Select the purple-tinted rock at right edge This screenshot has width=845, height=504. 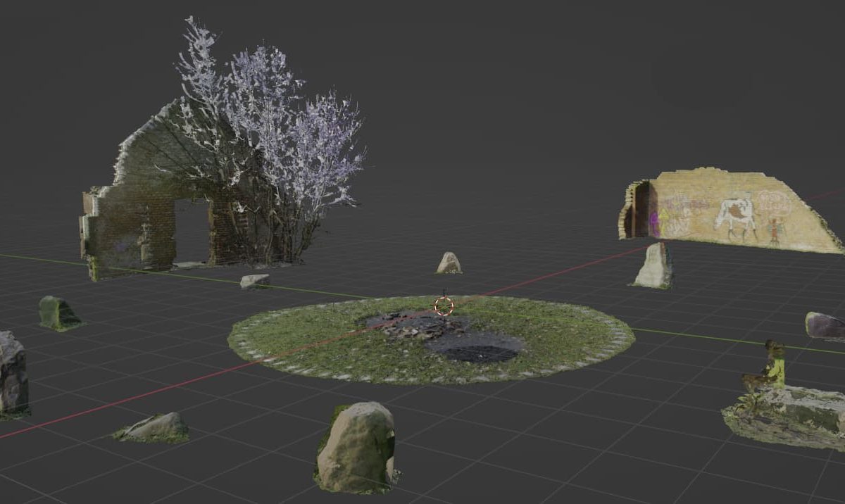click(825, 326)
